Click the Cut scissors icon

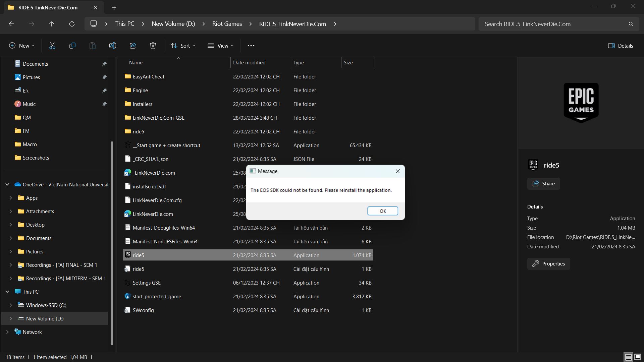click(x=52, y=46)
